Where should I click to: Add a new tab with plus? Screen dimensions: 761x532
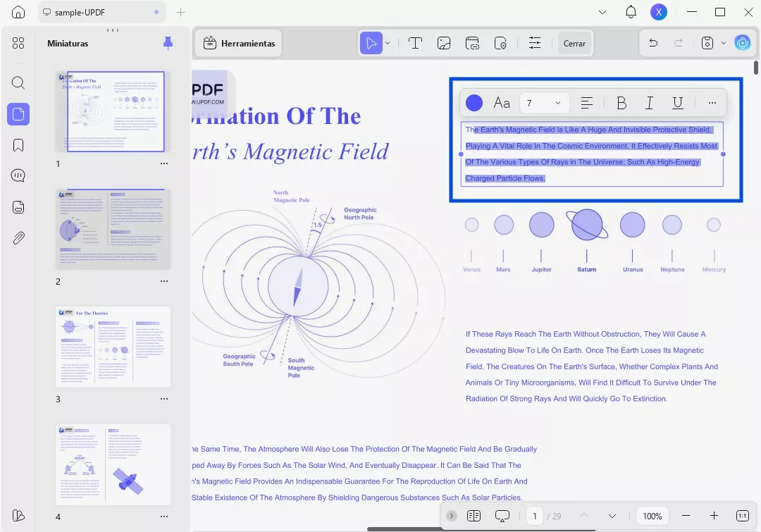click(180, 12)
